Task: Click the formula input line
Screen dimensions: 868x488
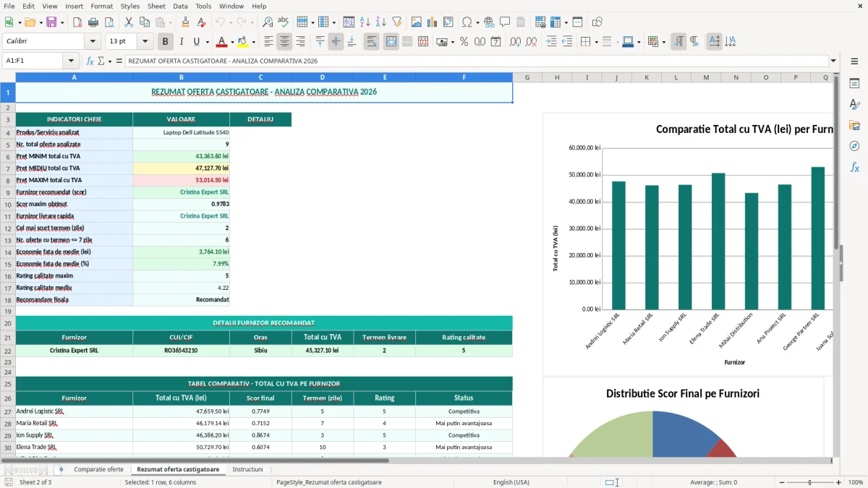Action: coord(477,61)
